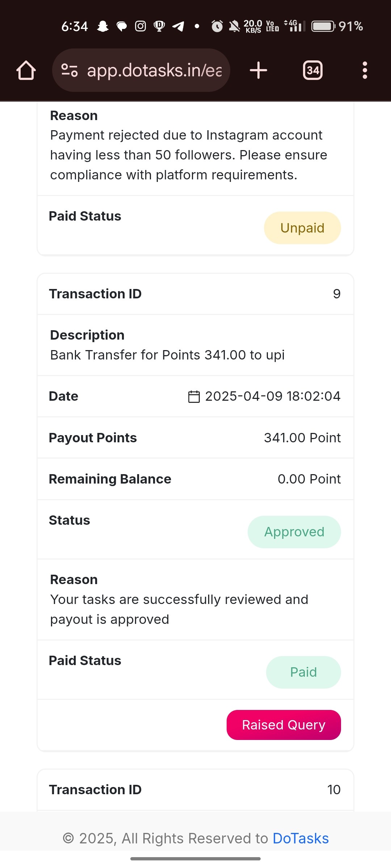Tap the battery indicator in status bar
Image resolution: width=391 pixels, height=868 pixels.
324,26
